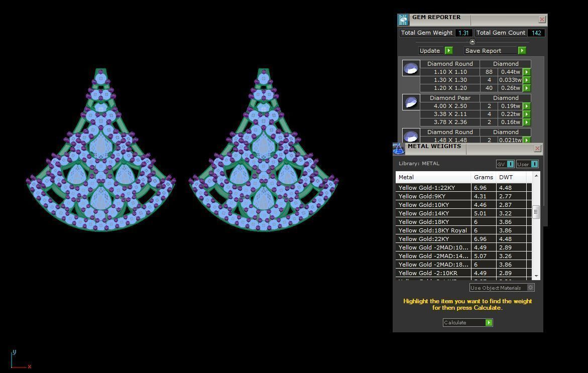Click the DWT column header
Image resolution: width=588 pixels, height=373 pixels.
point(511,177)
